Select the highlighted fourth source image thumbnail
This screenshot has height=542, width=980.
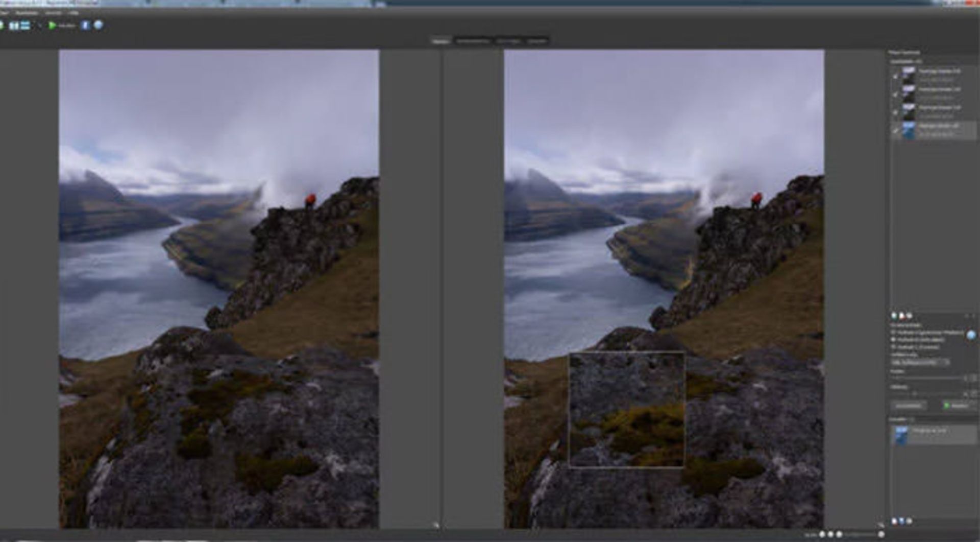click(909, 130)
